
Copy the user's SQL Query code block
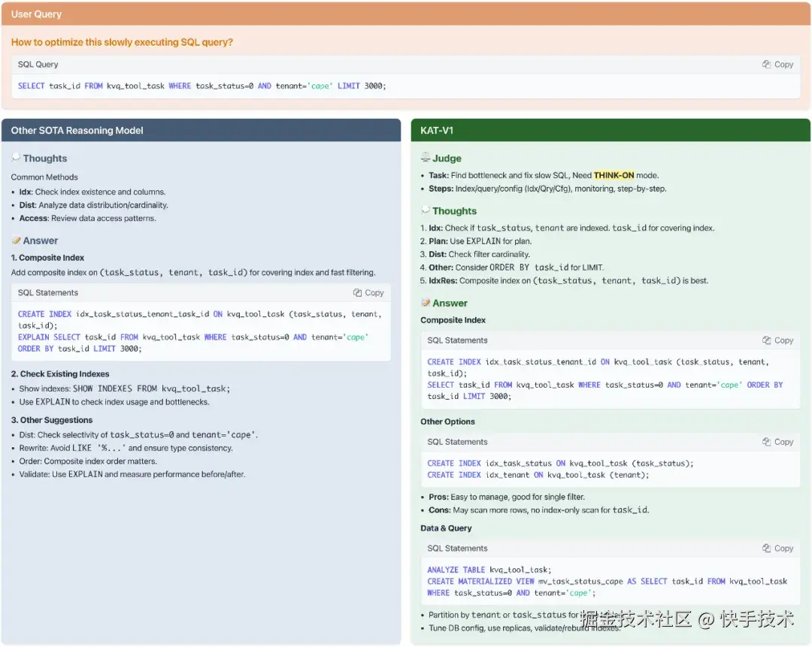pyautogui.click(x=778, y=64)
